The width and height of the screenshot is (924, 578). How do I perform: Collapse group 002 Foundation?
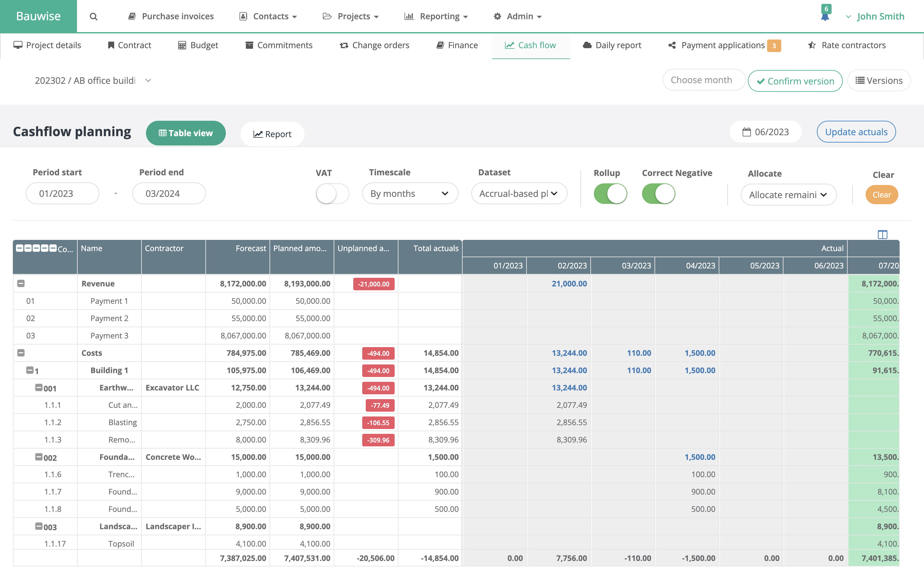38,456
